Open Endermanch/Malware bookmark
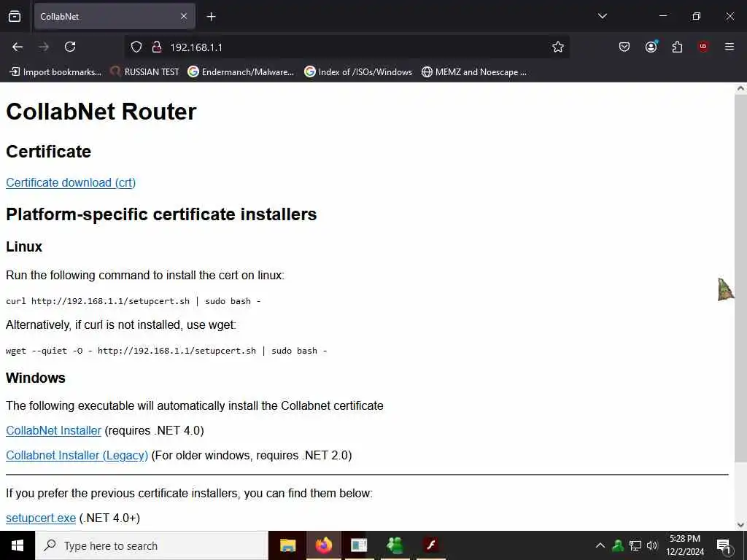The width and height of the screenshot is (747, 560). click(x=241, y=72)
